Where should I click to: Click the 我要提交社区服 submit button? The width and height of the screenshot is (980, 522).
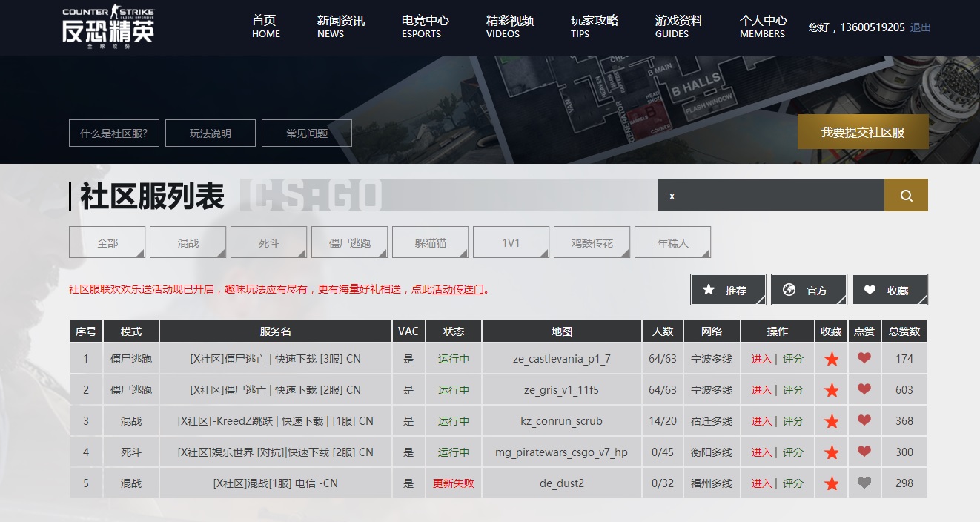click(863, 131)
